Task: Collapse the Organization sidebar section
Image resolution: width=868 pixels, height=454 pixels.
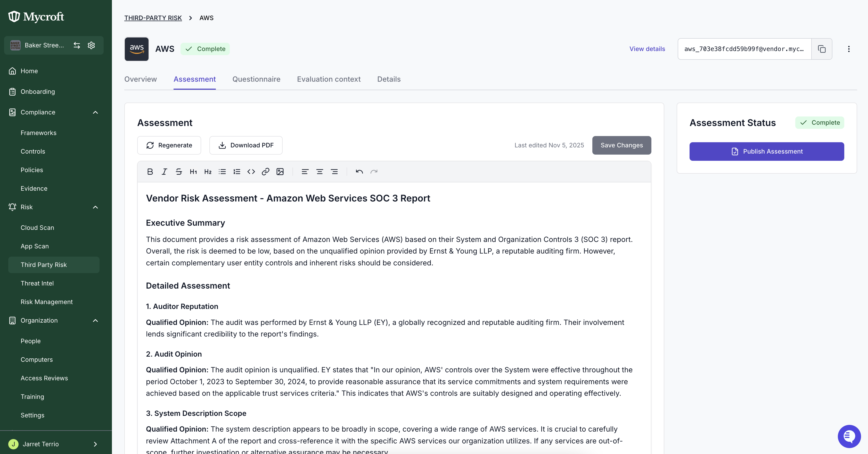Action: click(x=95, y=321)
